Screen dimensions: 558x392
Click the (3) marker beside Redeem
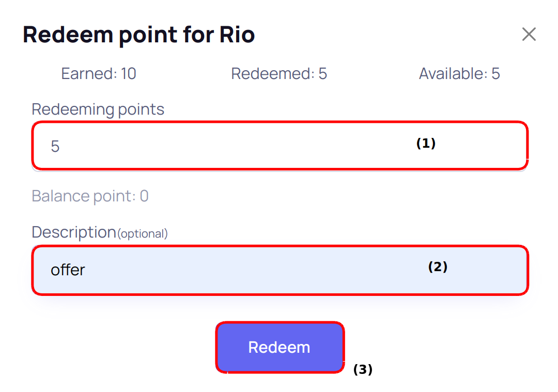tap(362, 370)
